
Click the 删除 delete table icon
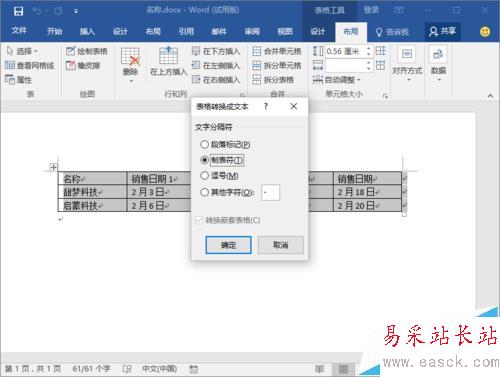pos(130,56)
